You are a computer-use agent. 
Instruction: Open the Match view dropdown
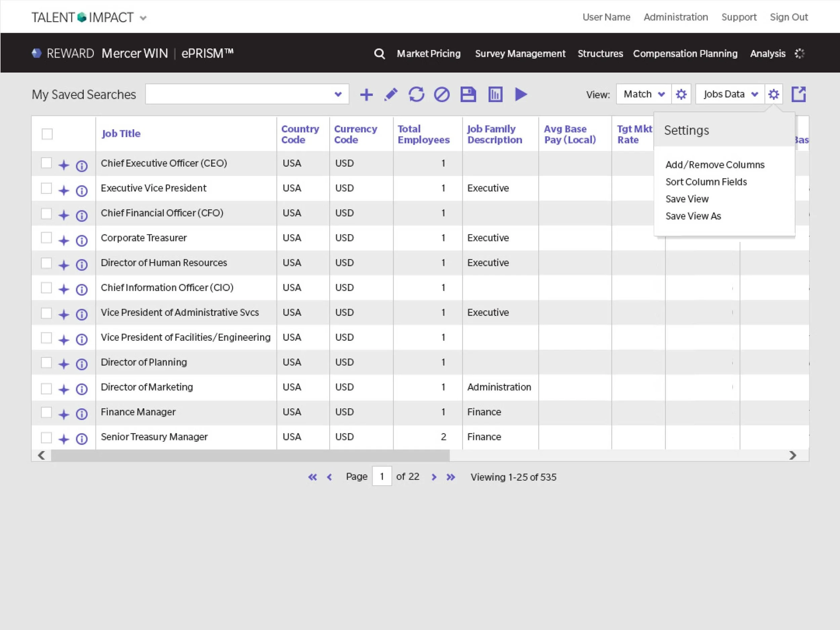pos(644,94)
